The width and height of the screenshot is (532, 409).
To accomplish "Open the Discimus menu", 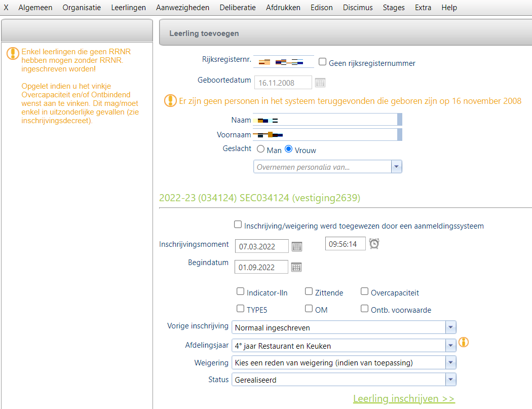I will coord(358,8).
